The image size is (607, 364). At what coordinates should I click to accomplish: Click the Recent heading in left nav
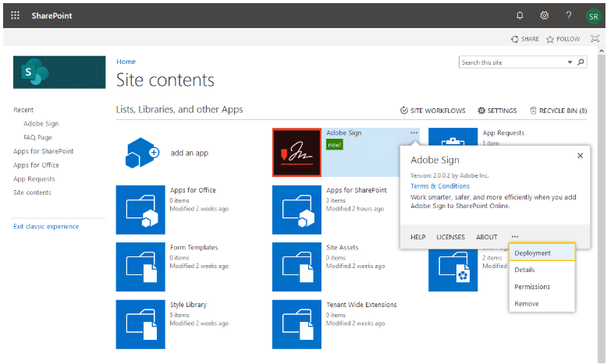point(23,110)
